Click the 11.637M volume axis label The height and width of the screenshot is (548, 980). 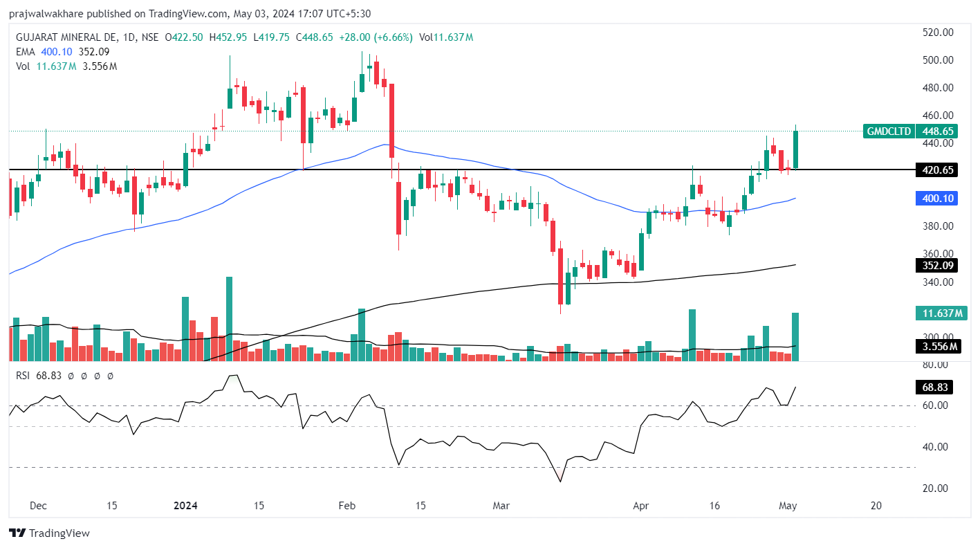(941, 313)
